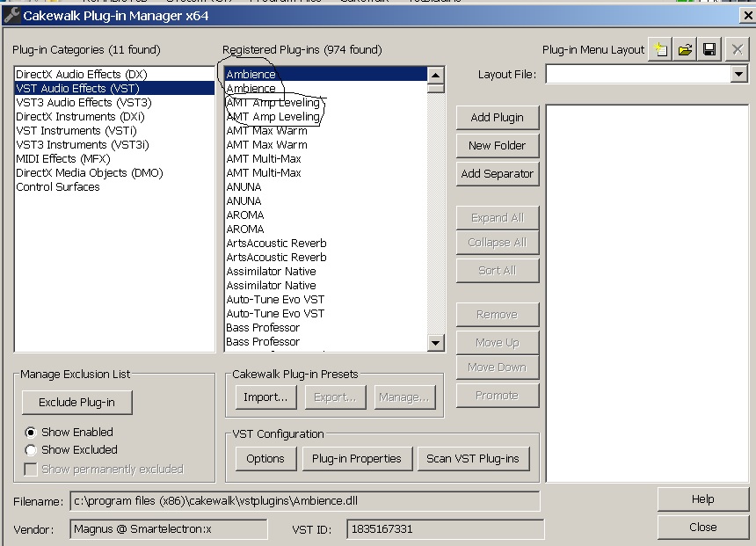Select VST Instruments (VSTi) category
Screen dimensions: 756x546
114,131
